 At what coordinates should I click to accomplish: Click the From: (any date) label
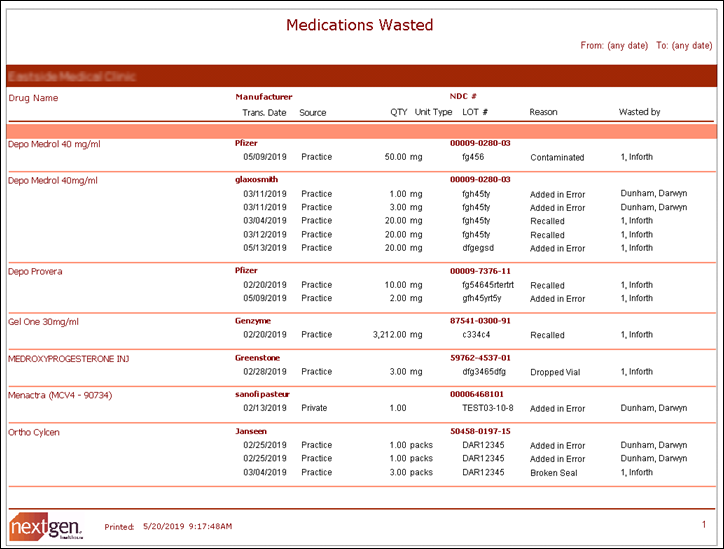click(614, 45)
